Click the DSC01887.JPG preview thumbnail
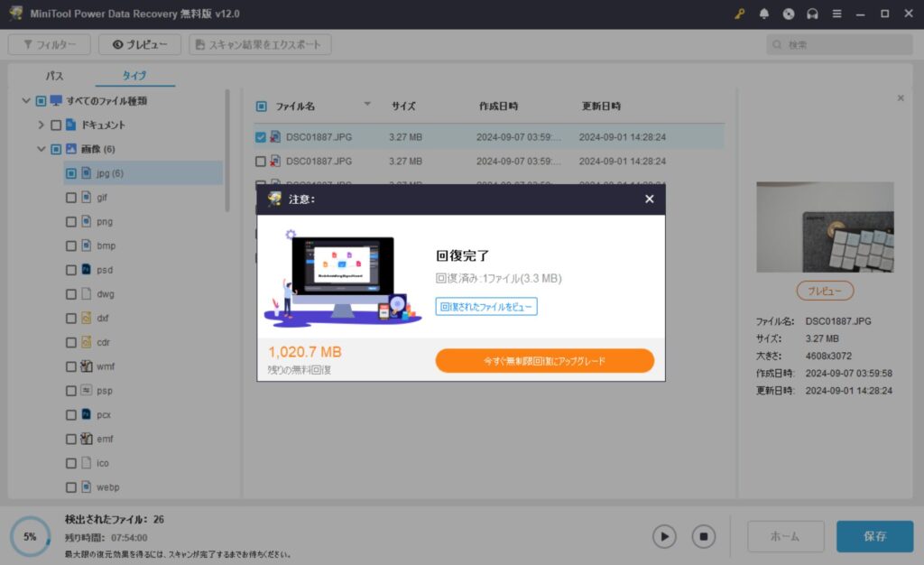The width and height of the screenshot is (924, 565). coord(825,227)
